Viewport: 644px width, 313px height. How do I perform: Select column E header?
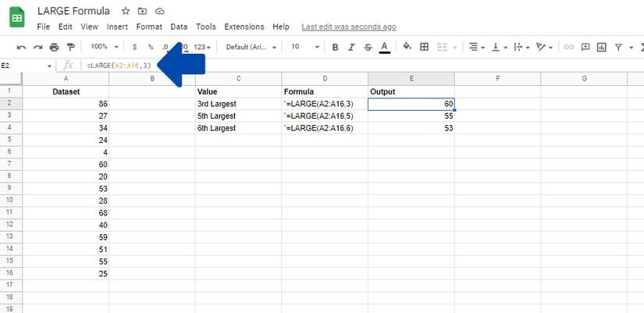click(x=411, y=79)
